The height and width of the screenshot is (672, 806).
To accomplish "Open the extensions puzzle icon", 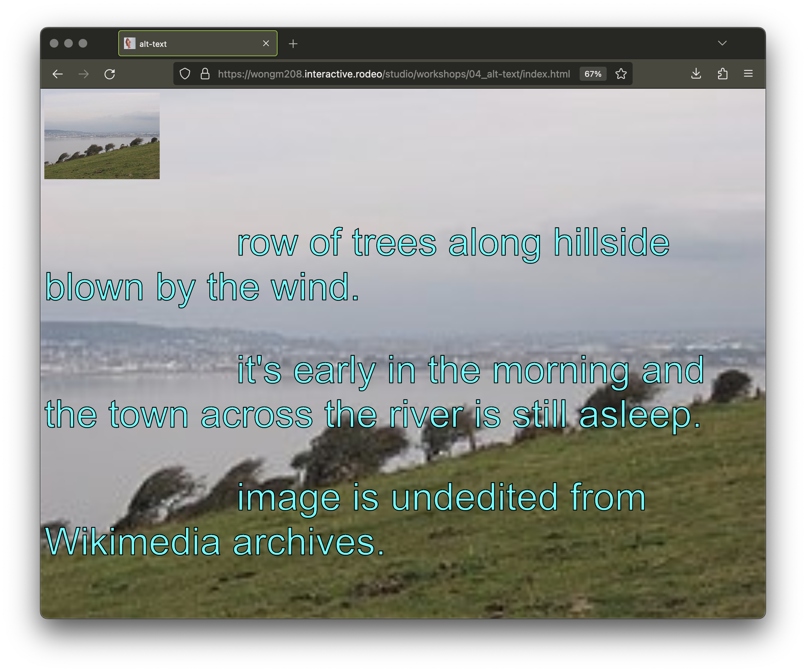I will click(722, 74).
